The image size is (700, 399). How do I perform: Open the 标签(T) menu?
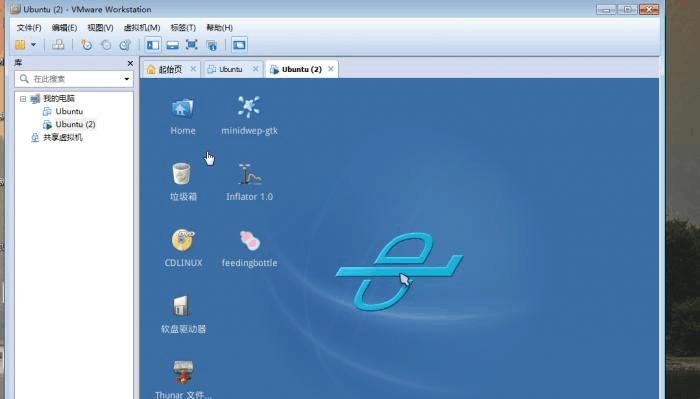[183, 28]
